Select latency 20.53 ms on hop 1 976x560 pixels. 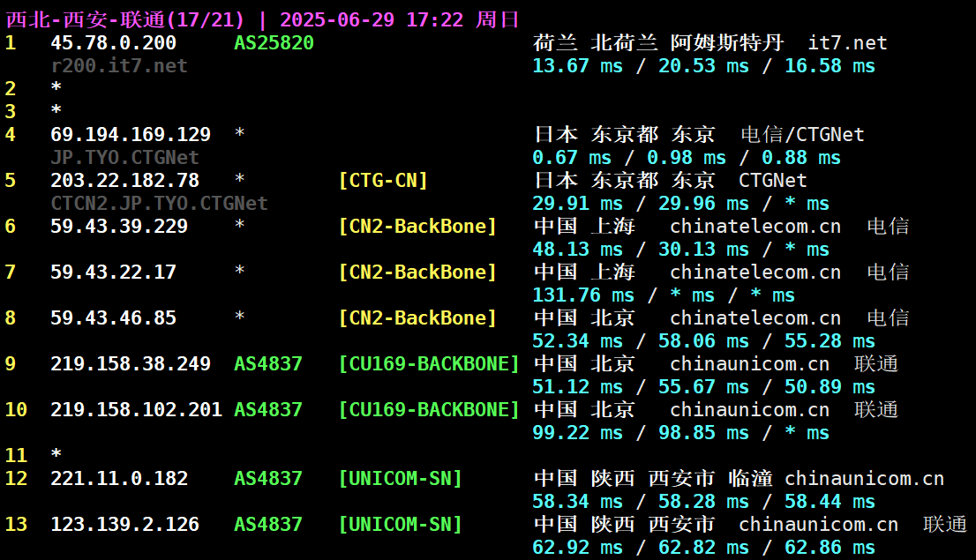(703, 66)
